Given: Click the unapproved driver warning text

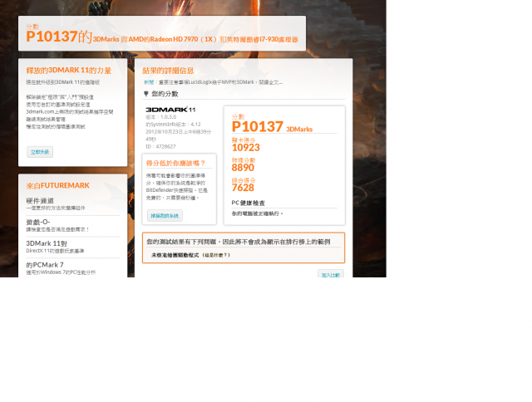Looking at the screenshot, I should (x=175, y=255).
